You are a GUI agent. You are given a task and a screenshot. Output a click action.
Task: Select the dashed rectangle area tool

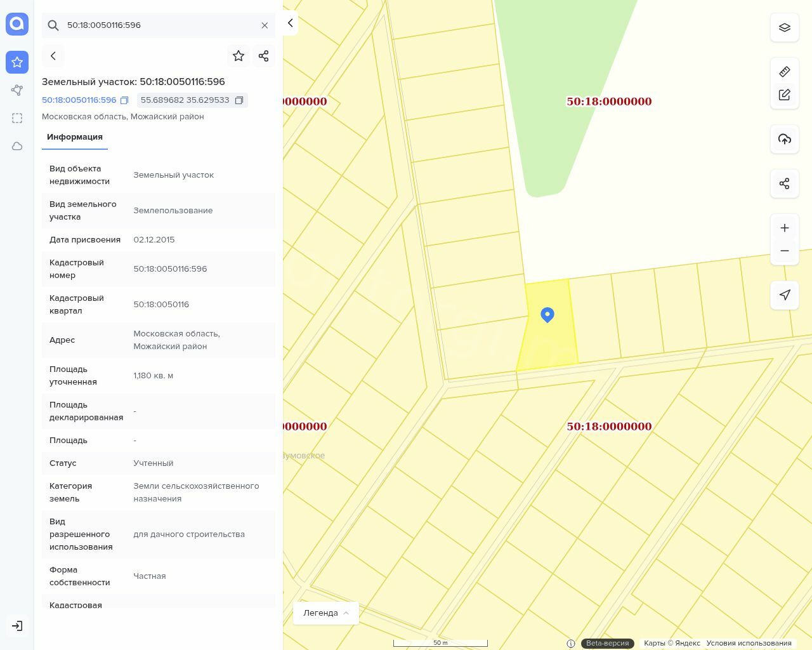pyautogui.click(x=17, y=118)
